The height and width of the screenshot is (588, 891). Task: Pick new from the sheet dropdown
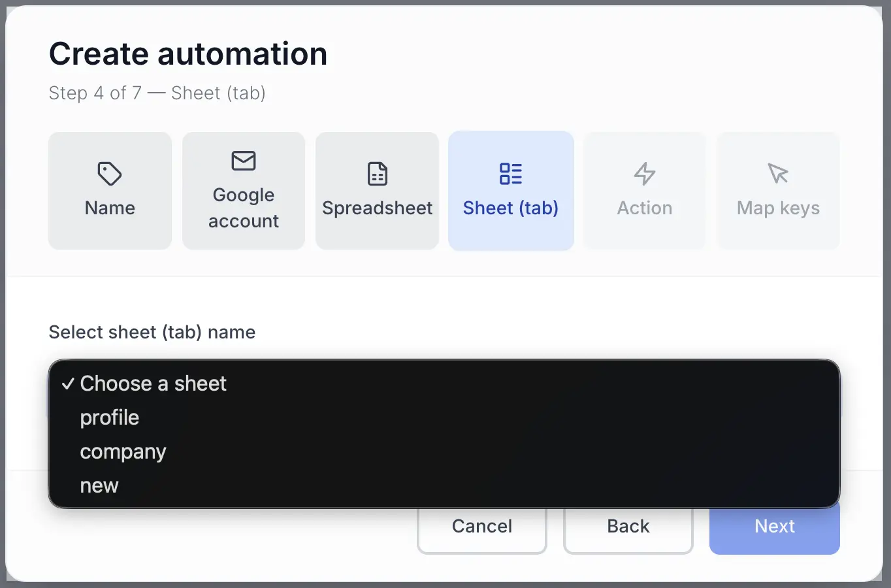(99, 485)
